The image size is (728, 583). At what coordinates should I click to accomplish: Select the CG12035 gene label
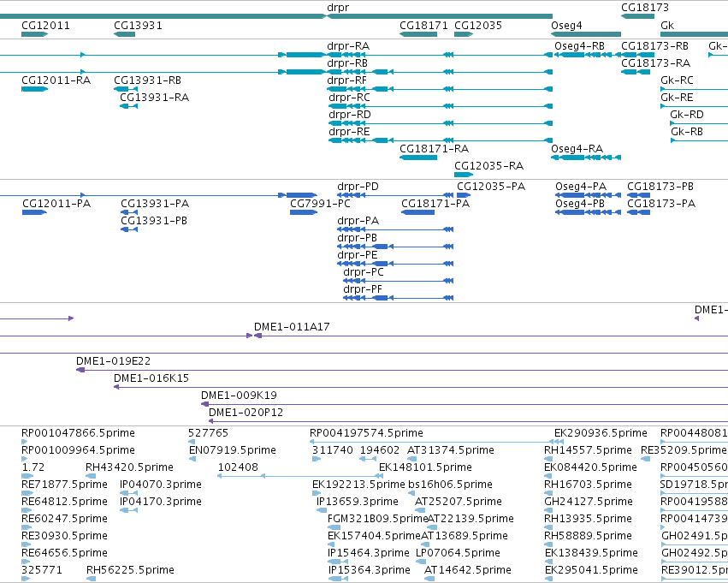click(477, 25)
